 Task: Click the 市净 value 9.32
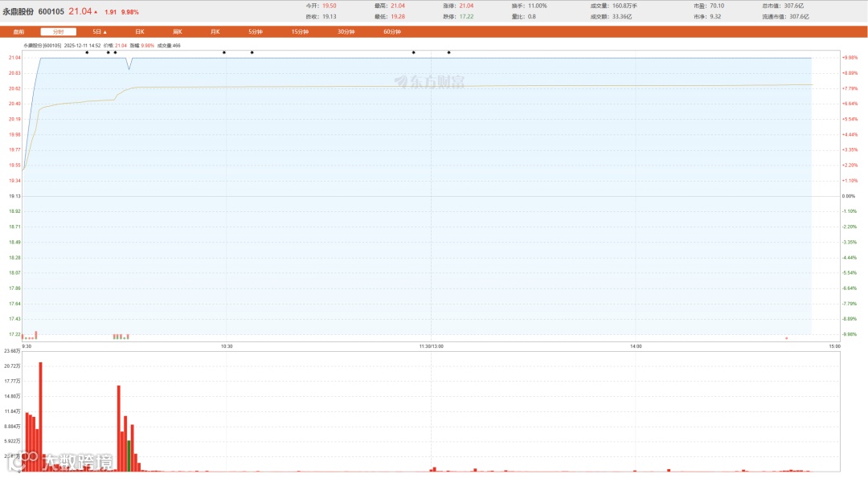tap(715, 17)
